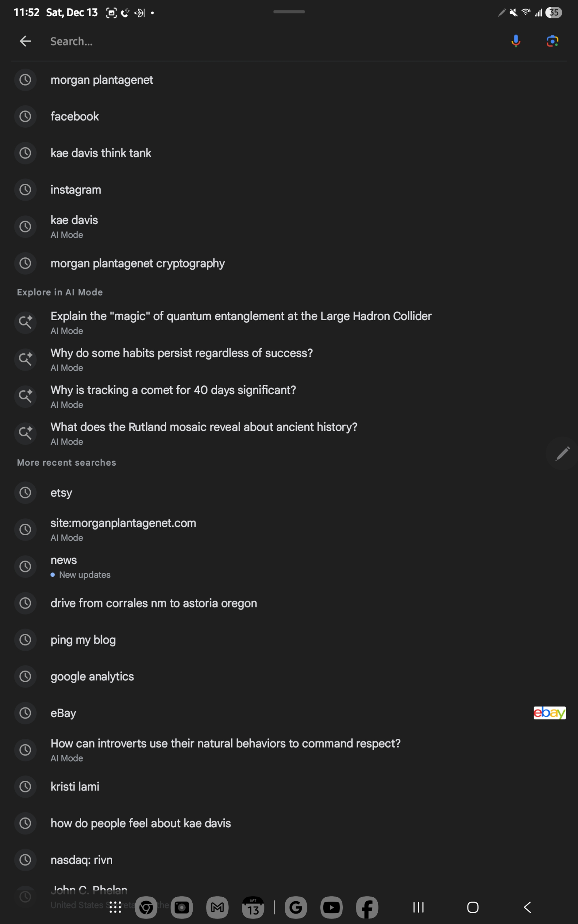Image resolution: width=578 pixels, height=924 pixels.
Task: Open the app drawer grid icon
Action: [115, 907]
